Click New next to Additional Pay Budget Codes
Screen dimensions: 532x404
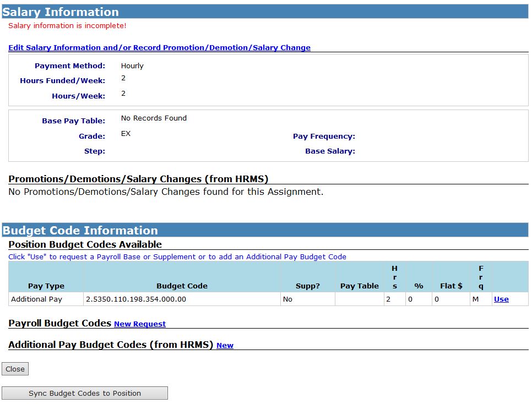pos(225,346)
